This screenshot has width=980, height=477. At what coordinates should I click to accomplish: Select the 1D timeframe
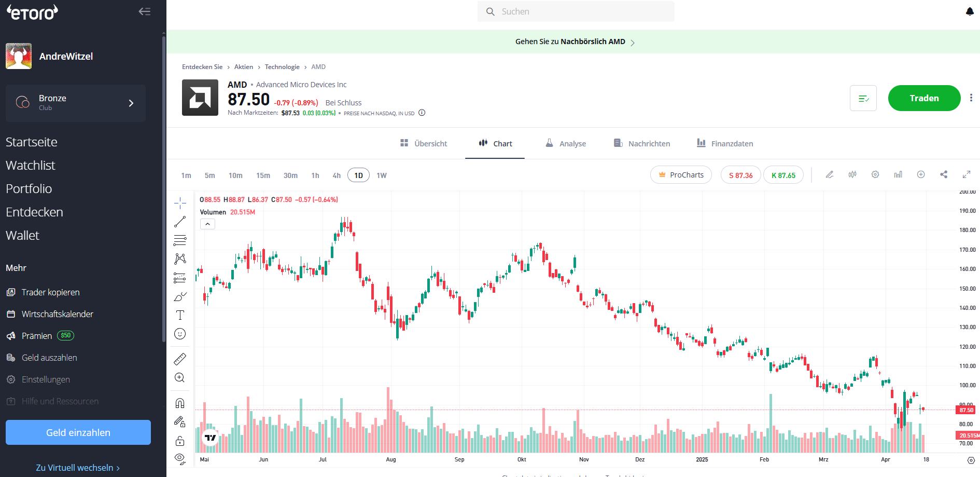358,175
